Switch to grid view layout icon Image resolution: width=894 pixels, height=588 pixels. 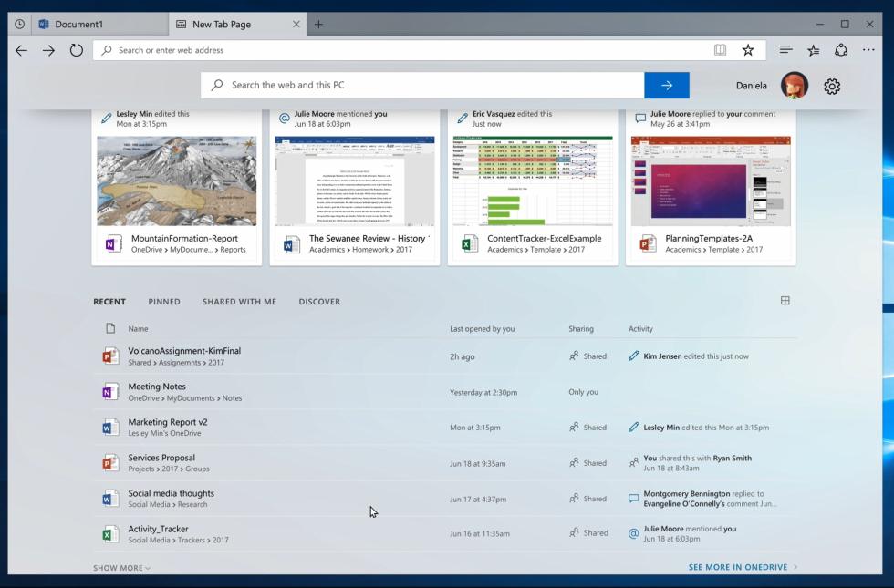coord(785,301)
